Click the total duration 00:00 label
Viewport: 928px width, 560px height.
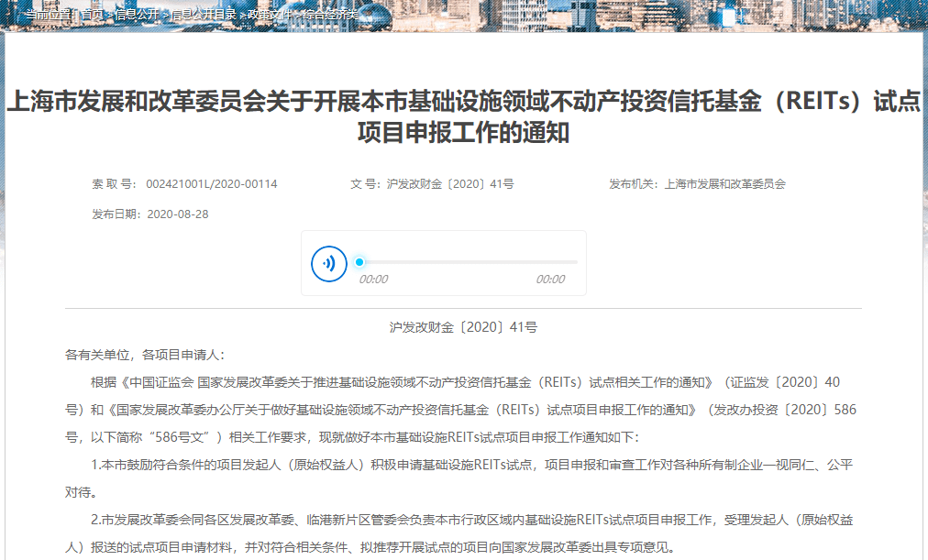pos(550,280)
